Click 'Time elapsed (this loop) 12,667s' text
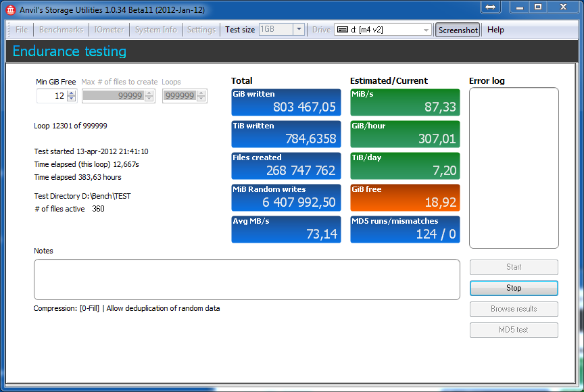 point(87,164)
